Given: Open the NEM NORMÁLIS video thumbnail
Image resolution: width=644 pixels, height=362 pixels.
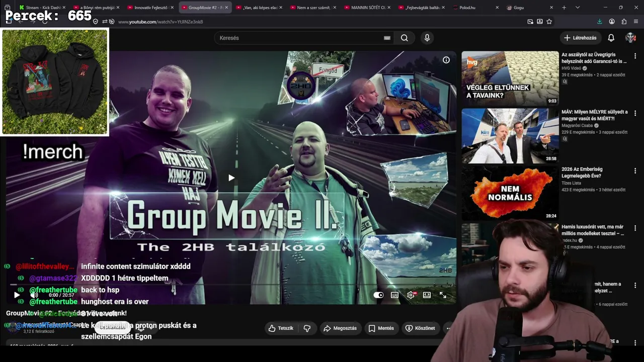Looking at the screenshot, I should coord(510,193).
